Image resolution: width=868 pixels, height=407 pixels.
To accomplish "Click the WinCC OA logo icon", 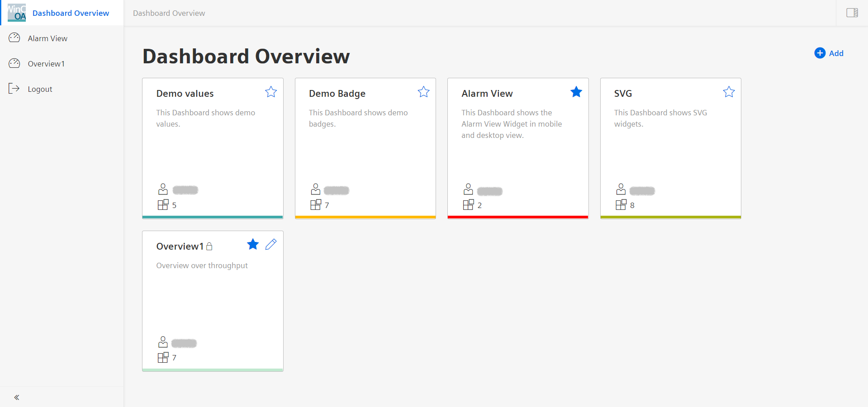I will (17, 13).
